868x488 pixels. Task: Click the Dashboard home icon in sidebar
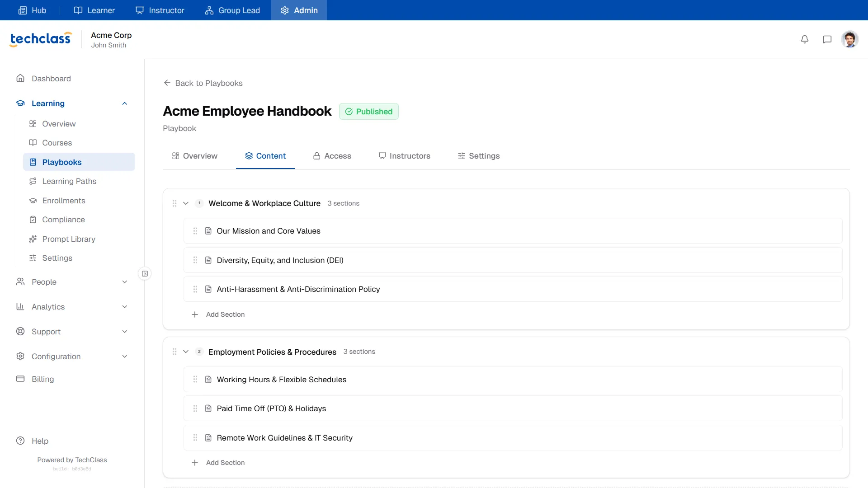click(x=20, y=78)
